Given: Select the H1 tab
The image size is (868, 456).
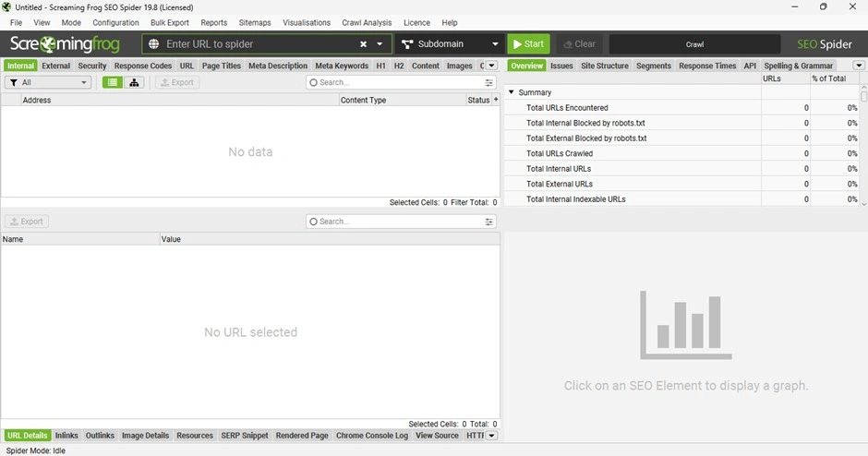Looking at the screenshot, I should click(380, 66).
